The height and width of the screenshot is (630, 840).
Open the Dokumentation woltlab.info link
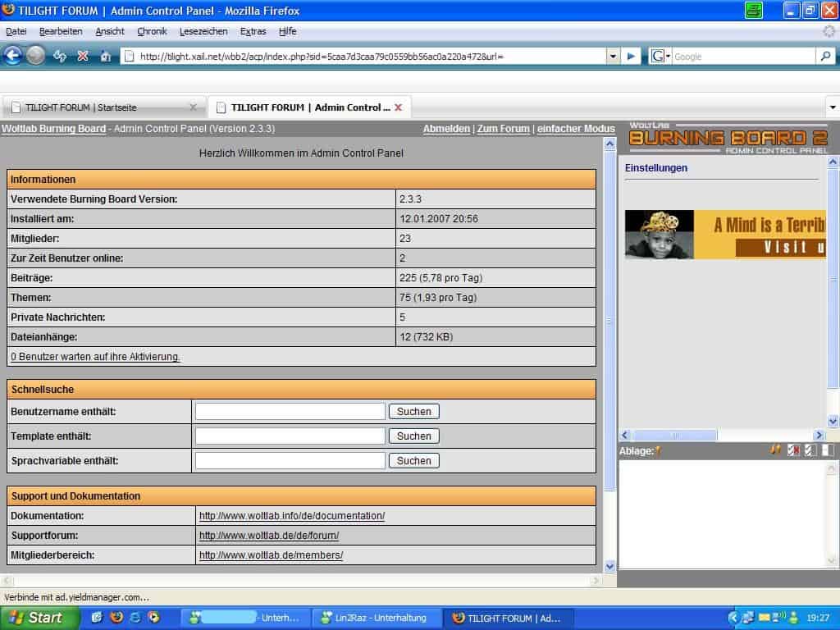[292, 516]
